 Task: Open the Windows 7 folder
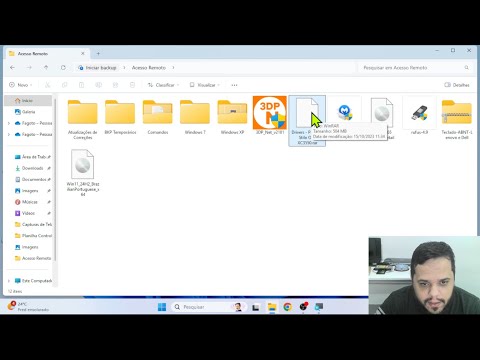(x=195, y=116)
